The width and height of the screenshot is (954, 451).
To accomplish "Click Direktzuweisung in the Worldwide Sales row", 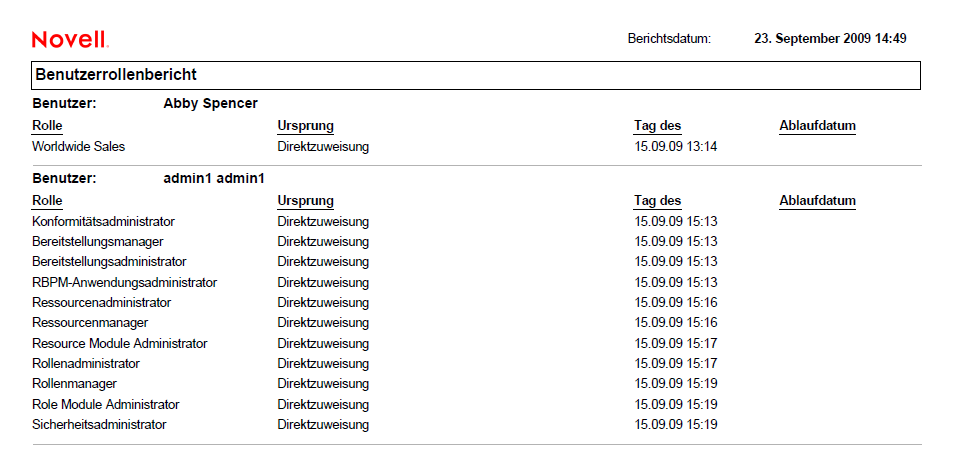I will point(323,146).
